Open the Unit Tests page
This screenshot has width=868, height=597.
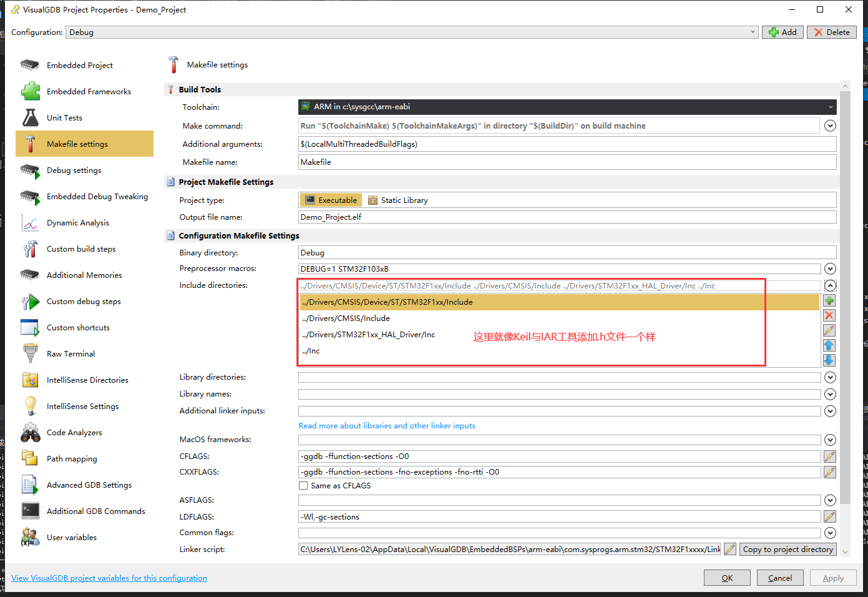pyautogui.click(x=84, y=117)
